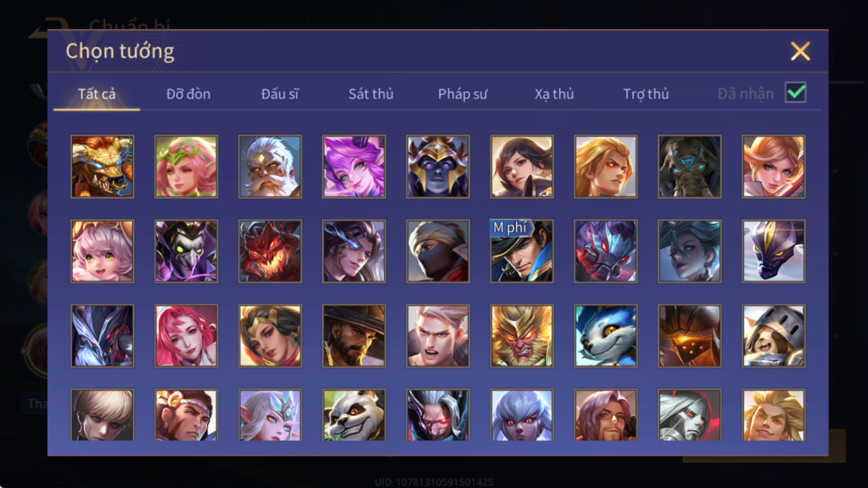Filter heroes by "Sát thủ" tab
The width and height of the screenshot is (868, 488).
(x=371, y=94)
